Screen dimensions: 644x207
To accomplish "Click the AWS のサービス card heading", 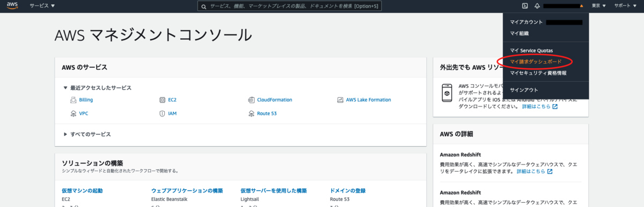I will pos(85,67).
